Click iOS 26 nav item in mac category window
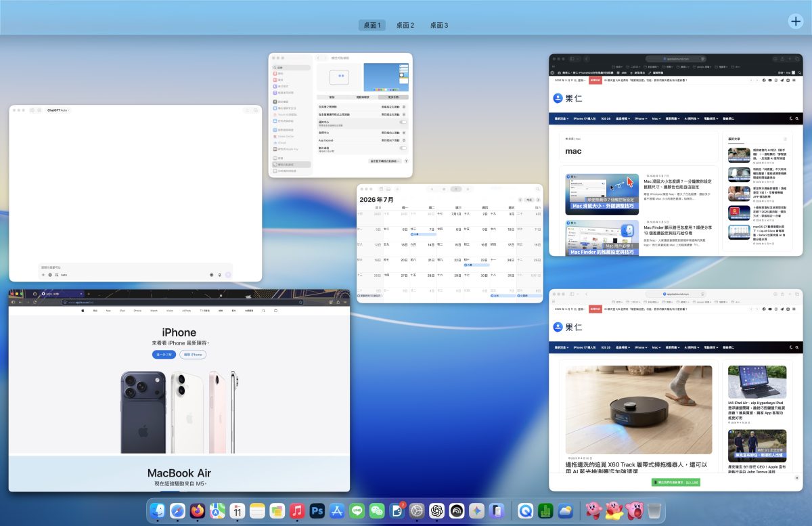Image resolution: width=812 pixels, height=526 pixels. [606, 118]
